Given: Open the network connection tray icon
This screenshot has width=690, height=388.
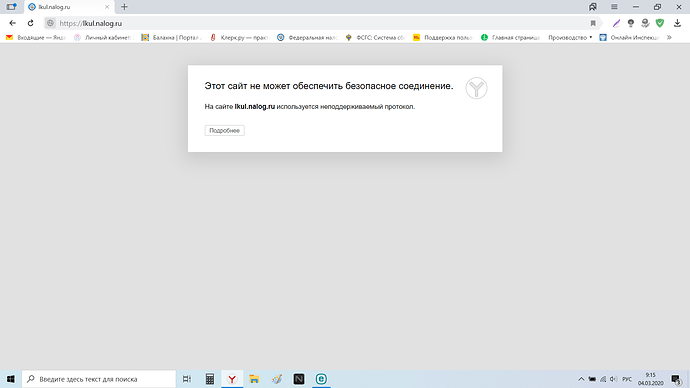Looking at the screenshot, I should point(603,379).
